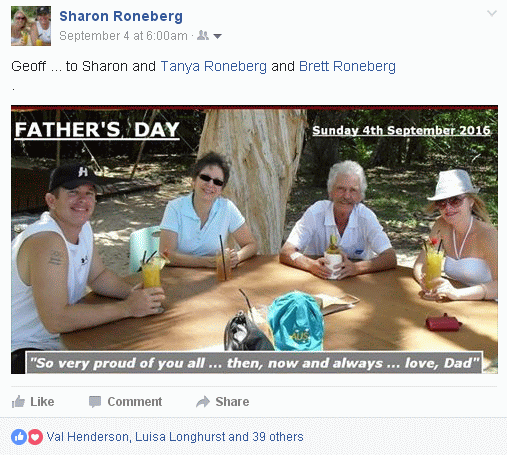Image resolution: width=507 pixels, height=455 pixels.
Task: Expand the post options chevron
Action: [492, 13]
